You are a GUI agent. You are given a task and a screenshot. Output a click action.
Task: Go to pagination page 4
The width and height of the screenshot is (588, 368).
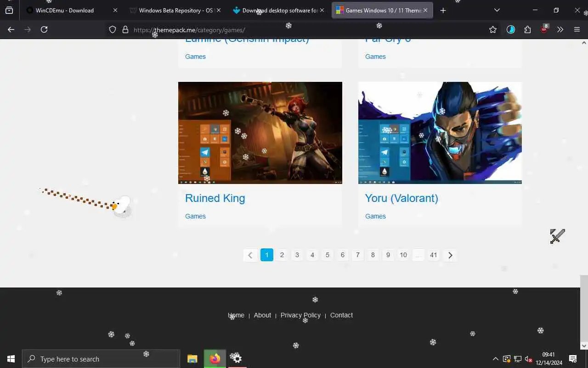click(312, 255)
